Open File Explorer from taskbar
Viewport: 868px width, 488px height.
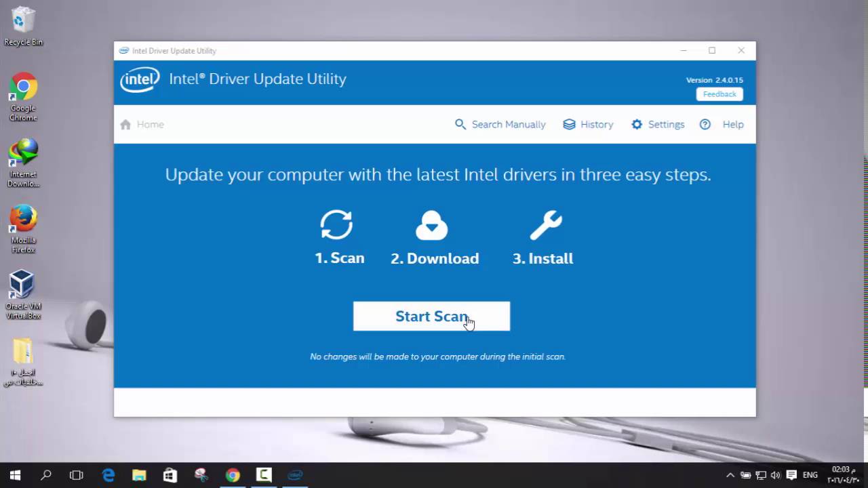[139, 475]
